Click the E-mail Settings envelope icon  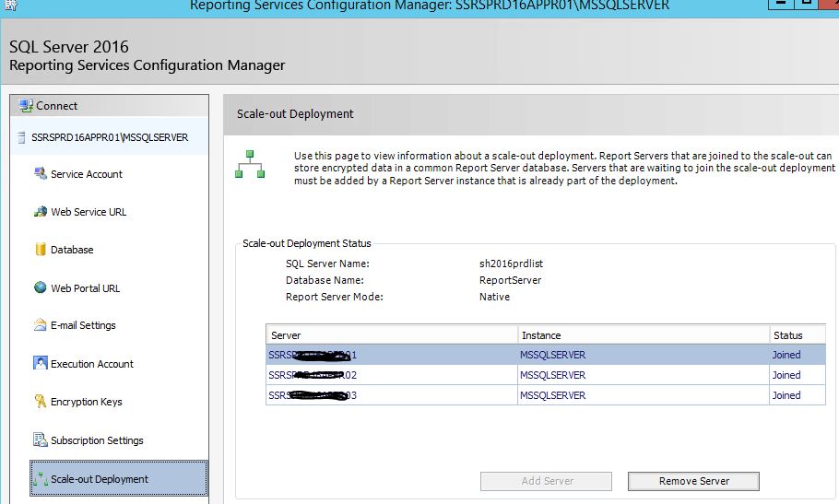(41, 325)
